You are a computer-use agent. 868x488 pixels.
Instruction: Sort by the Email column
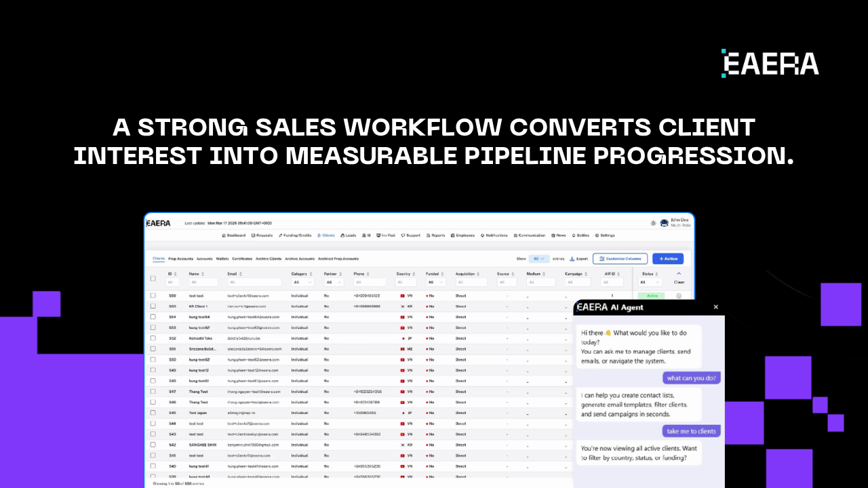[x=234, y=274]
